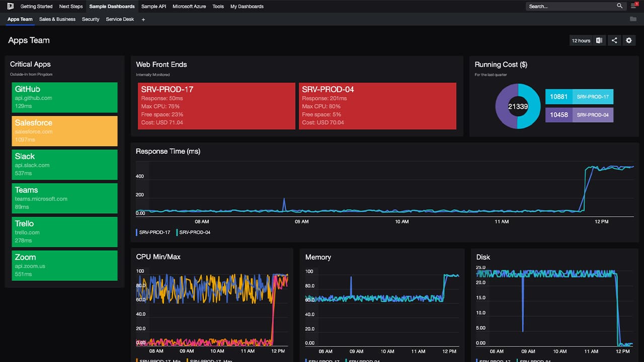Open My Dashboards menu
This screenshot has height=362, width=644.
click(x=247, y=7)
